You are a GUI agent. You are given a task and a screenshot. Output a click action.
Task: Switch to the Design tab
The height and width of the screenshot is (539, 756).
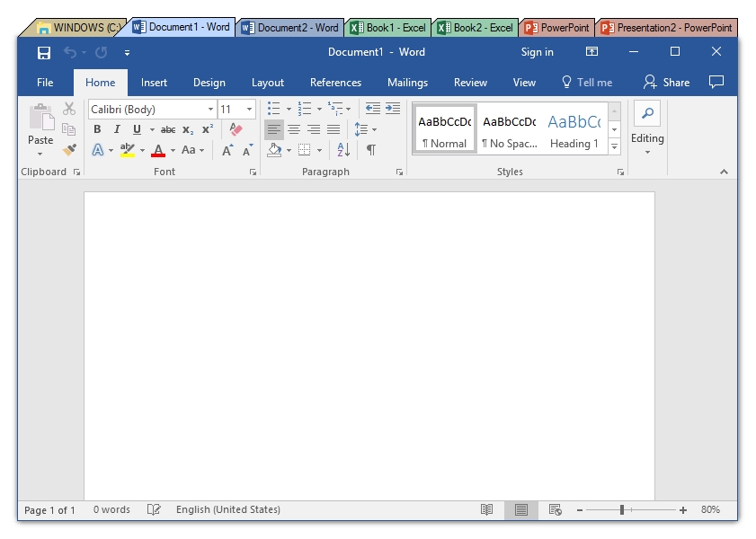coord(209,83)
